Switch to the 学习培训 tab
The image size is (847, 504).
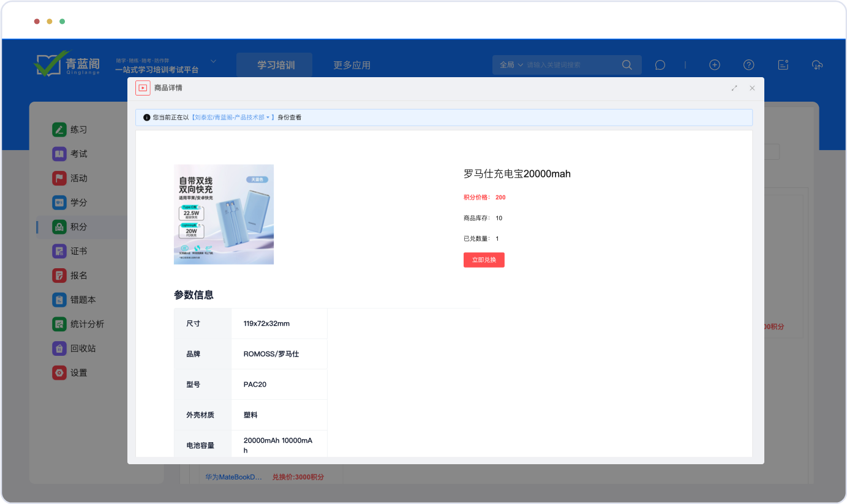click(276, 65)
